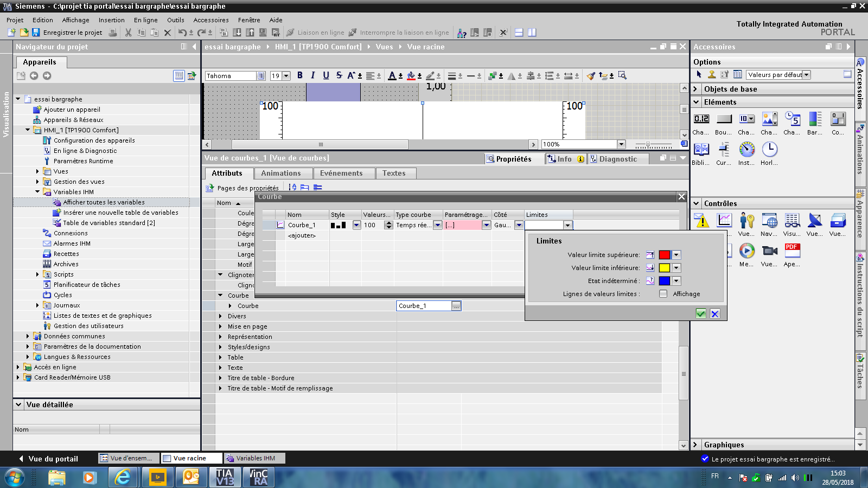Open the Limites column dropdown

click(x=567, y=225)
